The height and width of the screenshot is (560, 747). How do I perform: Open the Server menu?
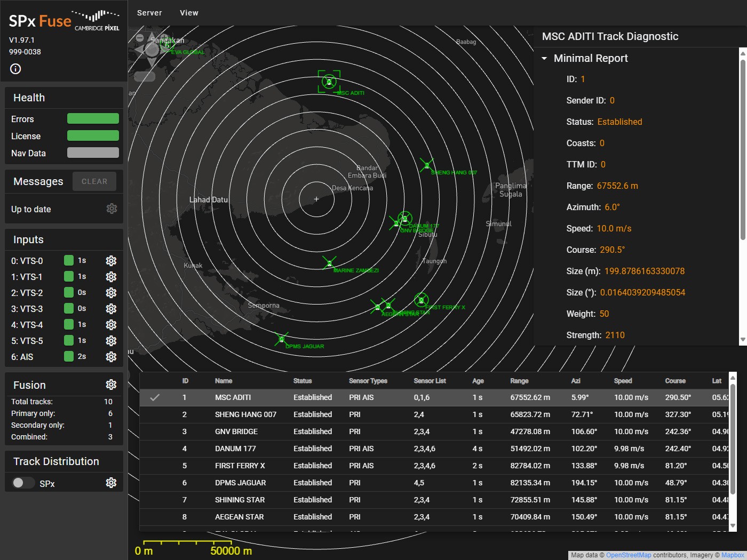click(x=149, y=13)
